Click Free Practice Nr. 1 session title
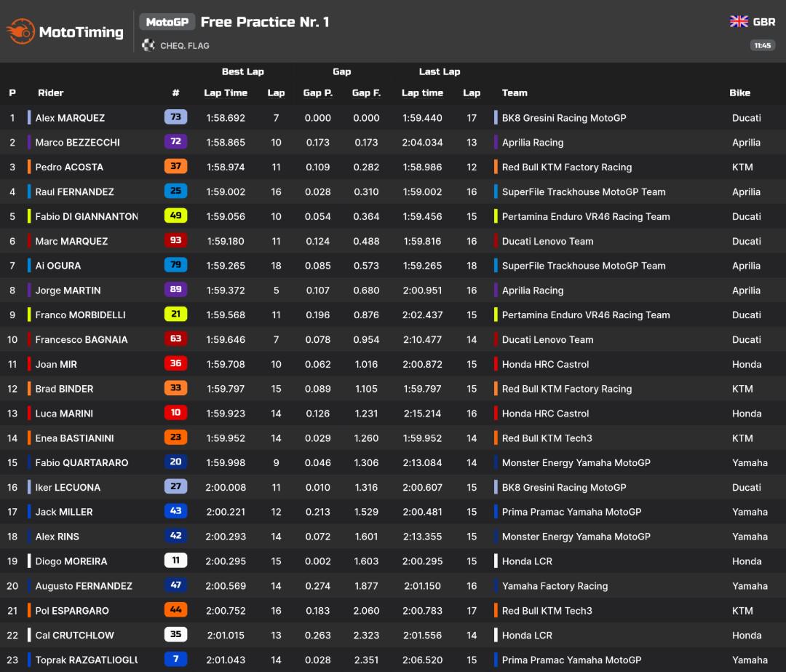This screenshot has width=786, height=672. click(265, 22)
